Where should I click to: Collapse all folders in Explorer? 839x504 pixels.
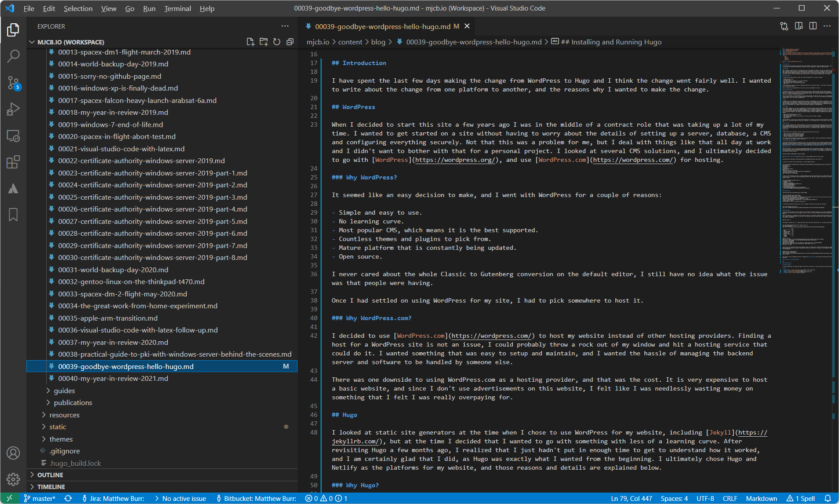click(290, 42)
